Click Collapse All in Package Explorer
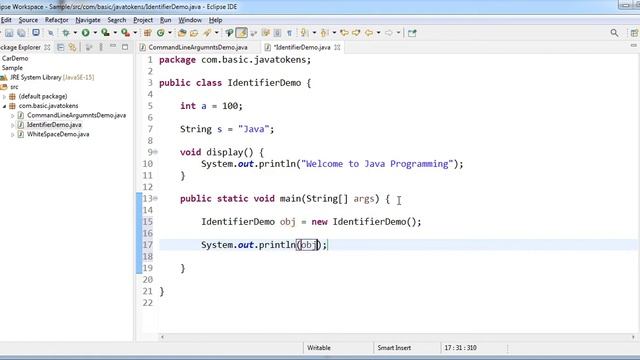The height and width of the screenshot is (360, 640). (x=60, y=47)
